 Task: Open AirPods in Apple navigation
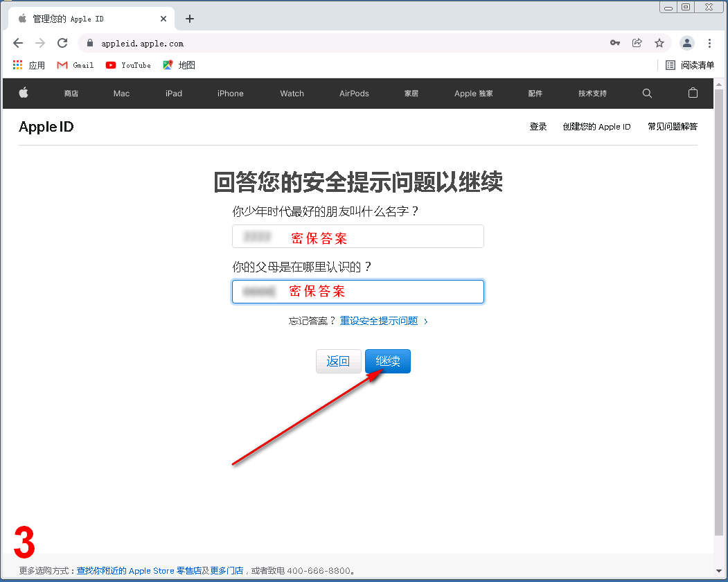(354, 94)
